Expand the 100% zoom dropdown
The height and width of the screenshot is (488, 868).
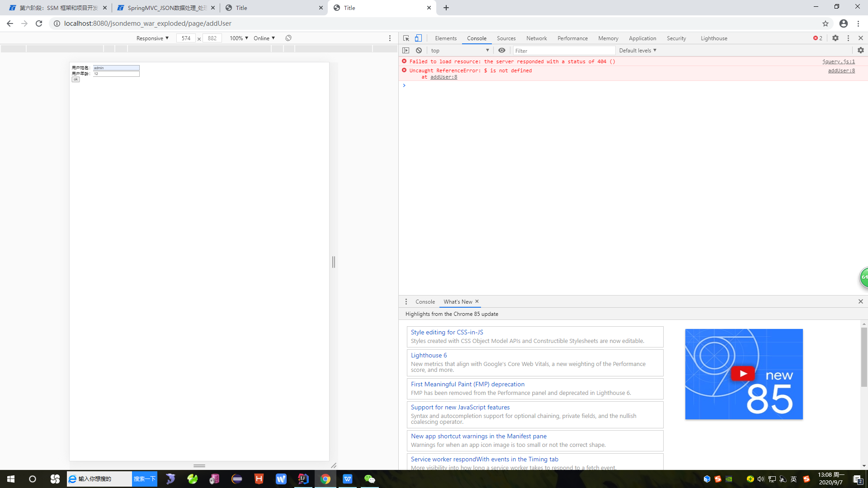pos(239,38)
